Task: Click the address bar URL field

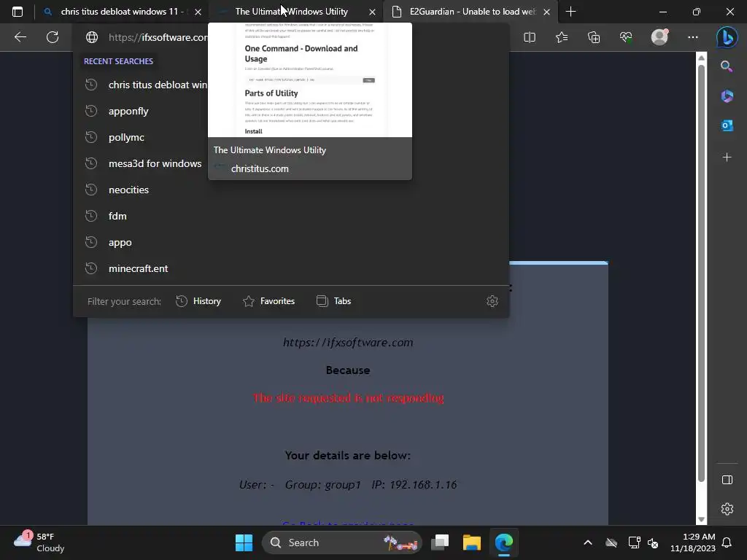Action: coord(158,37)
